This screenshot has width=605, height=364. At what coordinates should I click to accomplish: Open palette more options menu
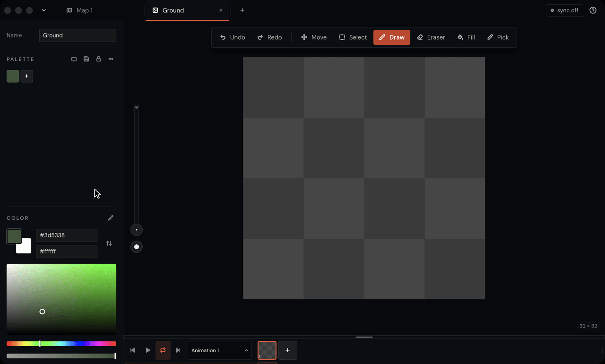[x=111, y=59]
